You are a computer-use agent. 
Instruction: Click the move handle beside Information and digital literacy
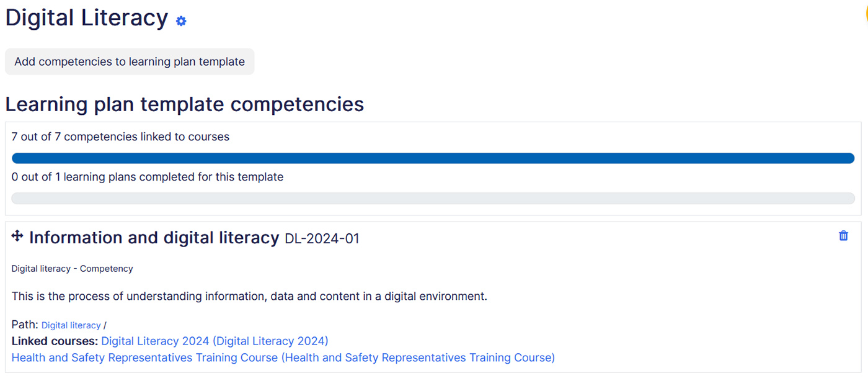coord(17,236)
